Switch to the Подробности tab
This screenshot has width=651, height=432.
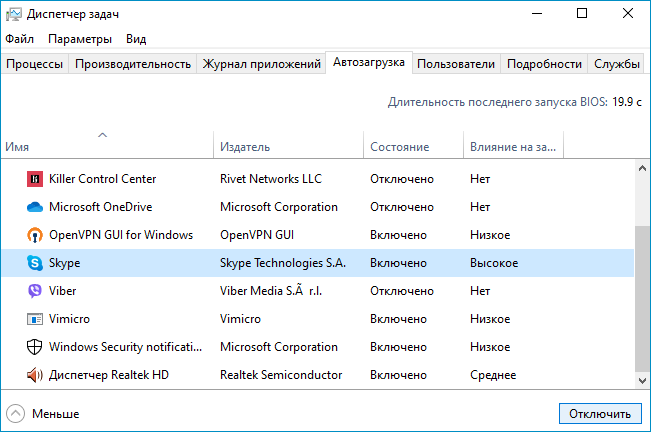(x=544, y=64)
